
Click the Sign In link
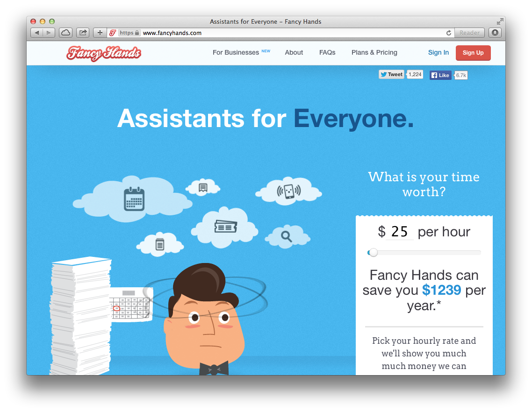(x=439, y=52)
